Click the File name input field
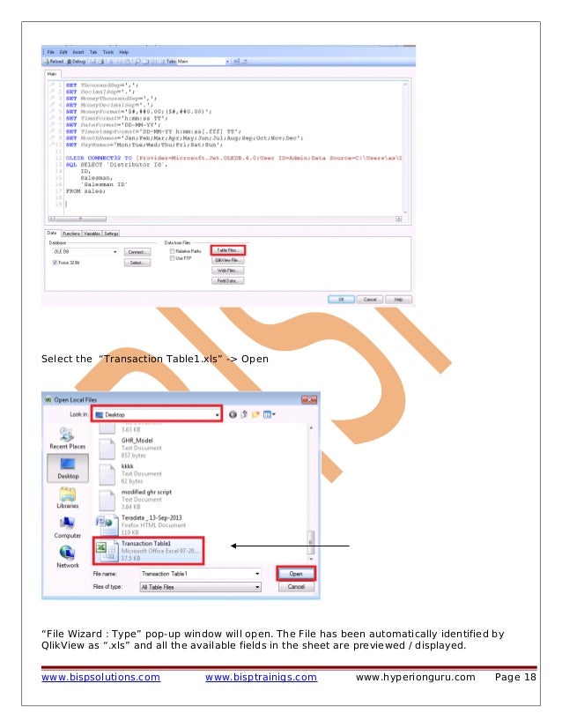 point(201,574)
